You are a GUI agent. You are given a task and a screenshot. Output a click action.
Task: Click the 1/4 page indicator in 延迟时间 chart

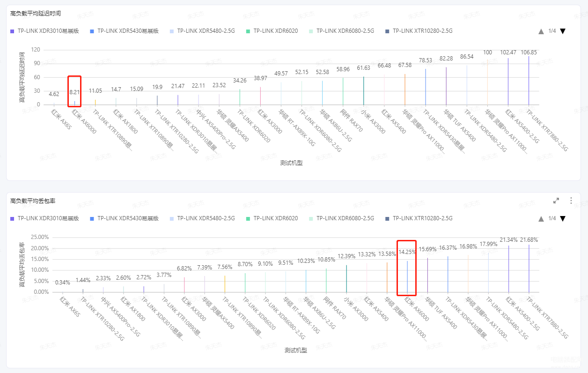552,31
